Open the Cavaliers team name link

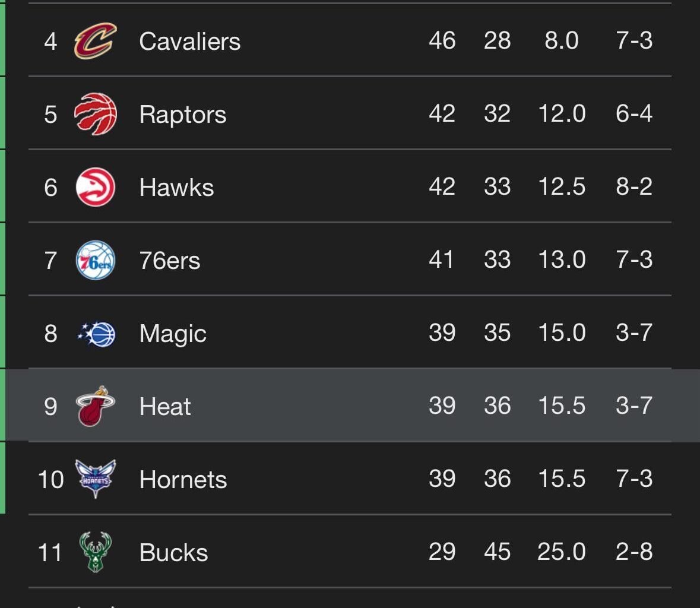pos(189,42)
